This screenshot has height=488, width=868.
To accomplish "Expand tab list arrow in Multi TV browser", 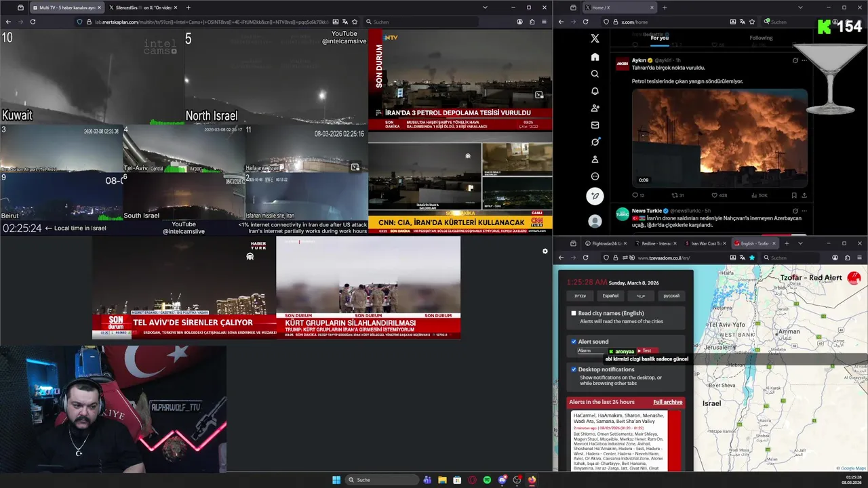I will click(x=485, y=7).
